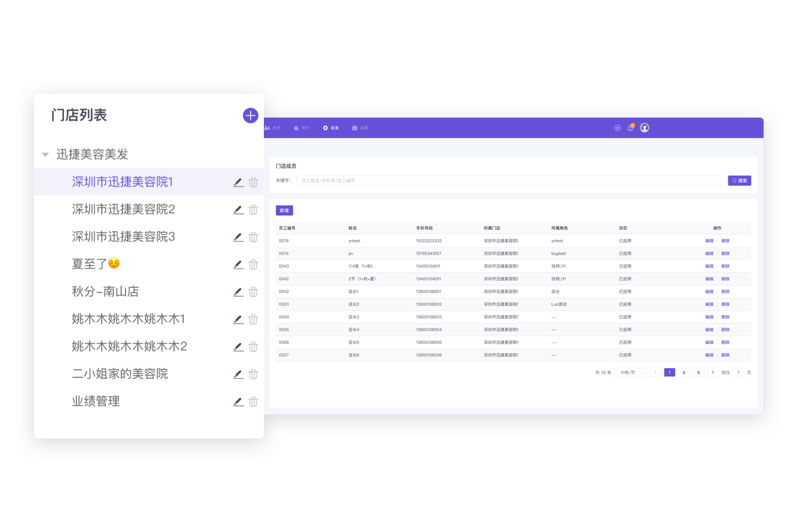This screenshot has height=532, width=798.
Task: Click 编辑 link for employee 0078
Action: (709, 241)
